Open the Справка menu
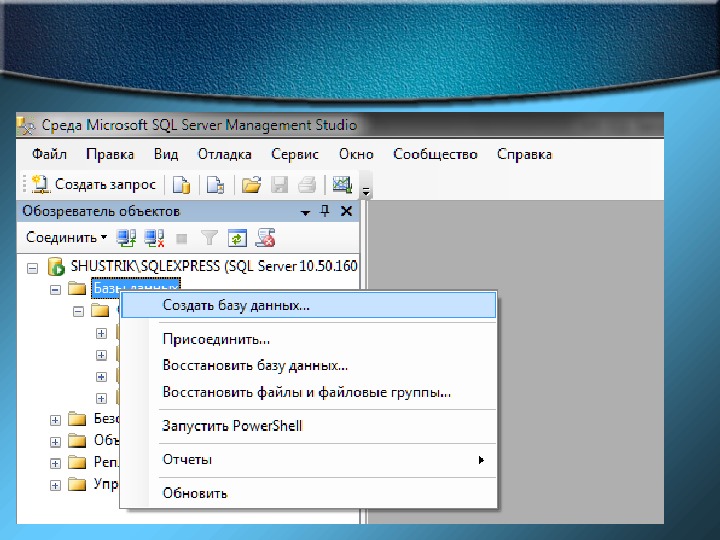Viewport: 720px width, 540px height. coord(524,154)
